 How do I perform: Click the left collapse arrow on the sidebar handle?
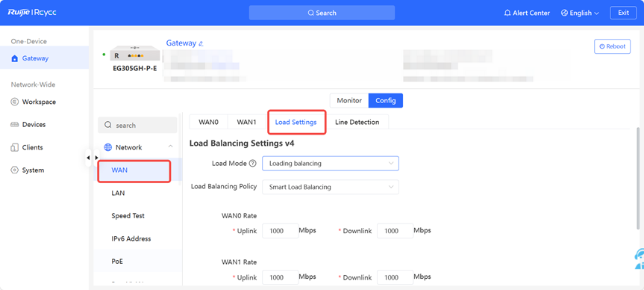(x=88, y=158)
